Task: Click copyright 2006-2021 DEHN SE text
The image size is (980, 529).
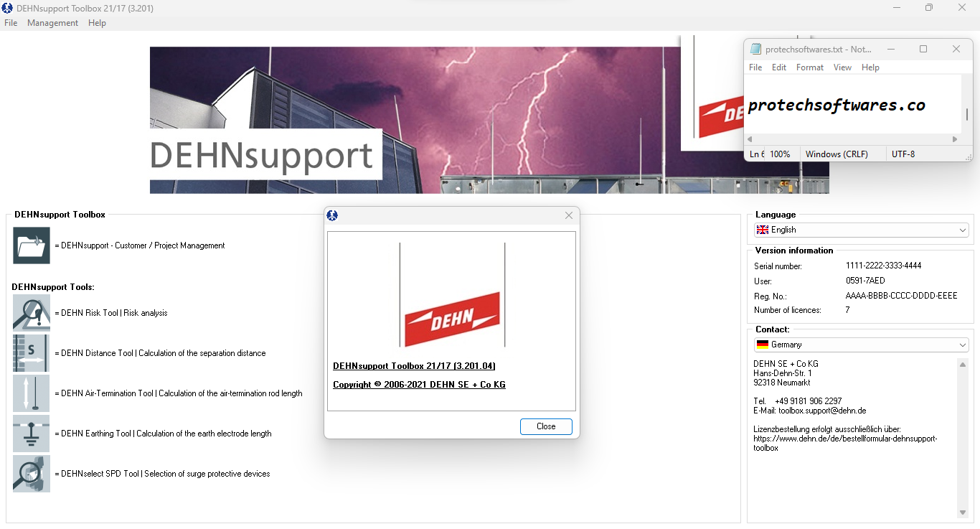Action: click(x=419, y=385)
